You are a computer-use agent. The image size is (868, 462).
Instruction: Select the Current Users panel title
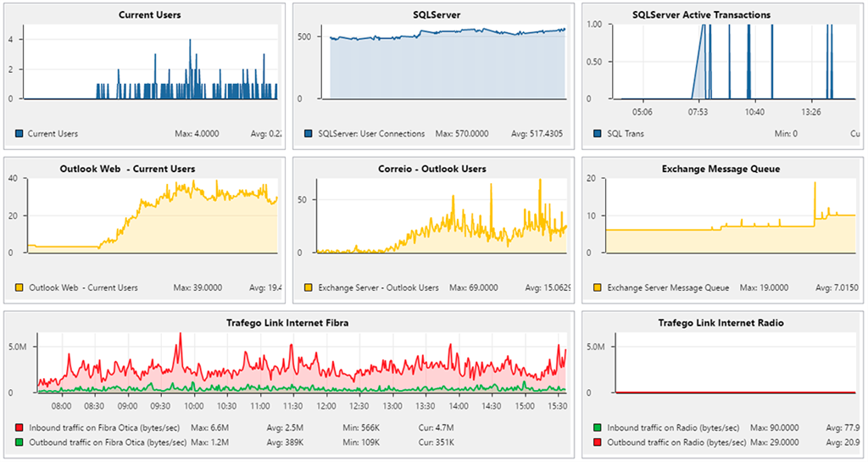(149, 15)
